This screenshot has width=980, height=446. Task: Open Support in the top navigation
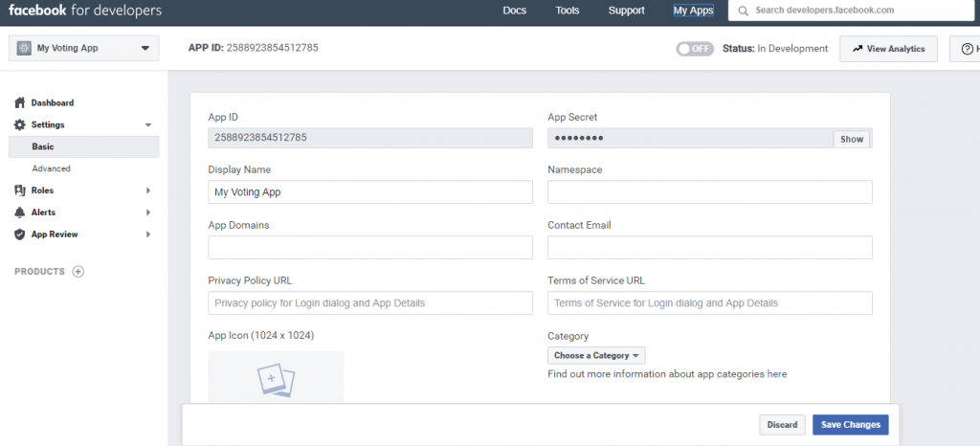(x=626, y=11)
